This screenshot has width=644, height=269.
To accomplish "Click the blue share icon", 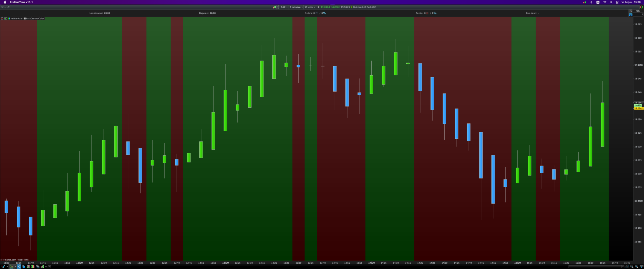I will 19,266.
